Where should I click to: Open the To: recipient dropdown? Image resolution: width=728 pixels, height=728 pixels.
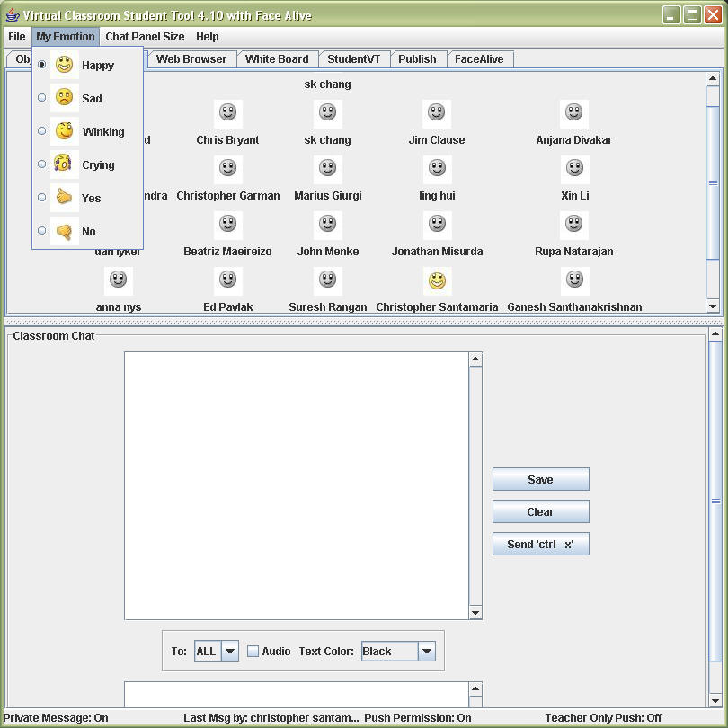coord(229,652)
